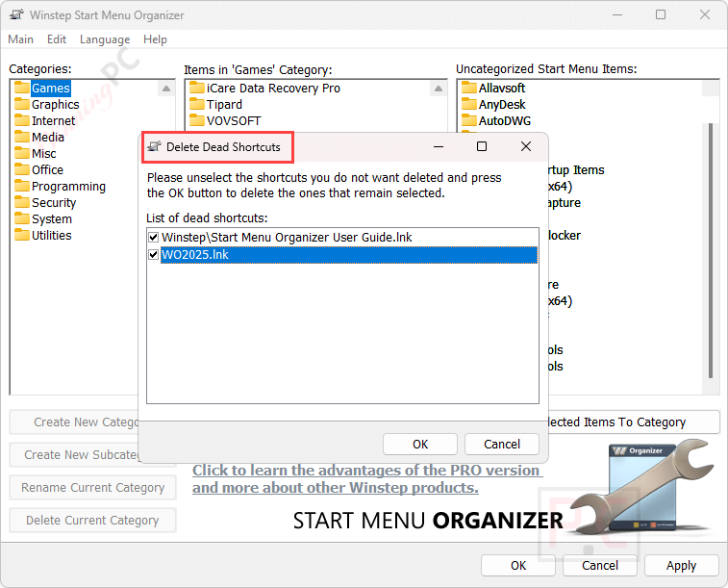Viewport: 728px width, 588px height.
Task: Click the Games category folder icon
Action: coord(22,88)
